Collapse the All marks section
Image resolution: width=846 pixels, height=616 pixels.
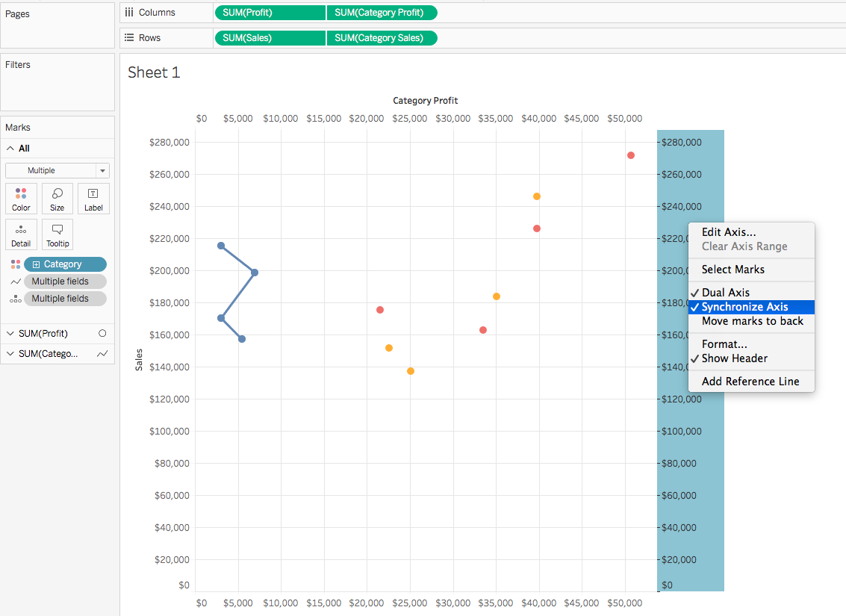pos(10,149)
